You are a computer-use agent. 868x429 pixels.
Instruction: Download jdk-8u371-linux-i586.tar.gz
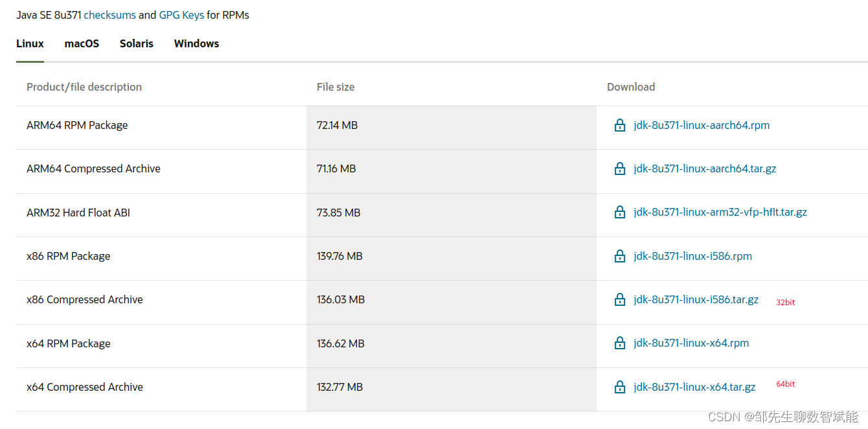696,299
